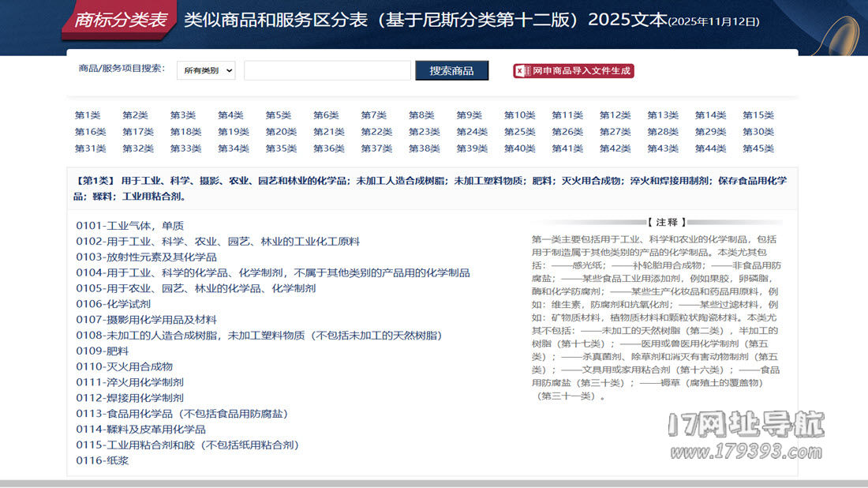Click the 商标分类表 logo banner
Screen dimensions: 868x488
(x=120, y=21)
